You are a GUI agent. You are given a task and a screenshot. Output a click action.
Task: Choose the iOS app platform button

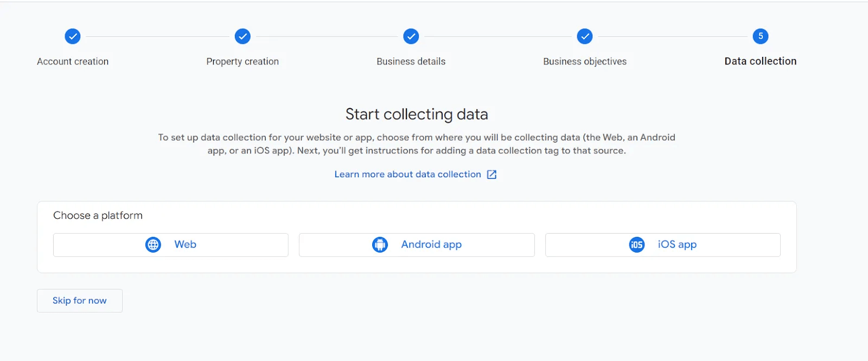(x=663, y=245)
